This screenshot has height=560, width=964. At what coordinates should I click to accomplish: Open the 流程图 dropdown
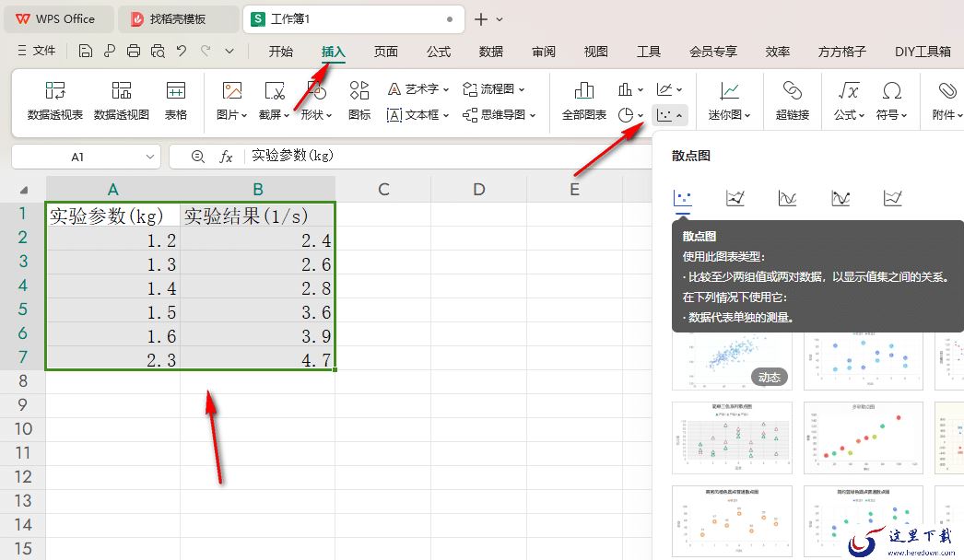494,89
